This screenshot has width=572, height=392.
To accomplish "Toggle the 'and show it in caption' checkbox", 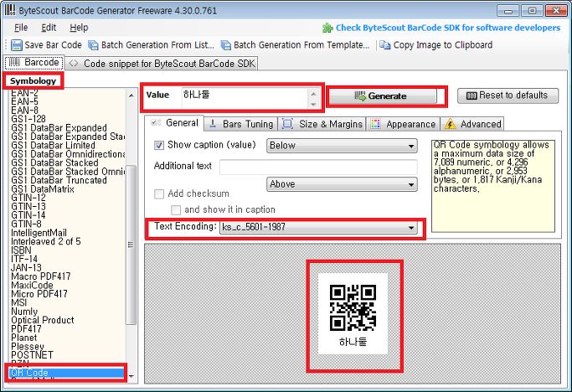I will click(x=176, y=210).
